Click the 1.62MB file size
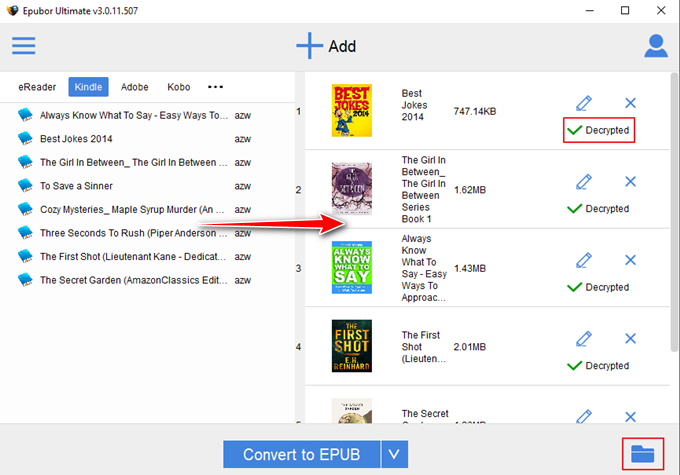The height and width of the screenshot is (475, 680). click(470, 190)
